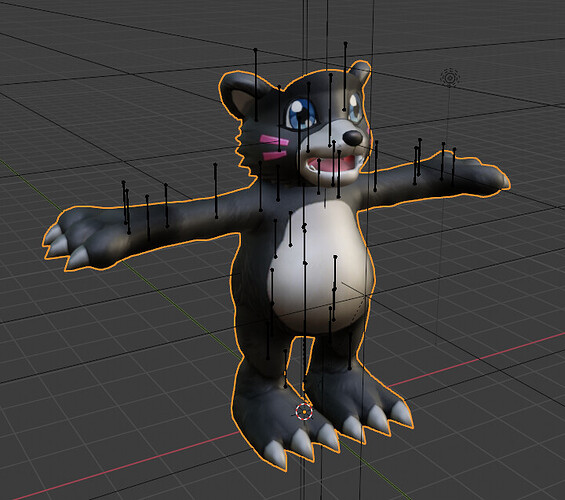Click the large blue eye facing the camera
The width and height of the screenshot is (565, 500).
tap(301, 114)
